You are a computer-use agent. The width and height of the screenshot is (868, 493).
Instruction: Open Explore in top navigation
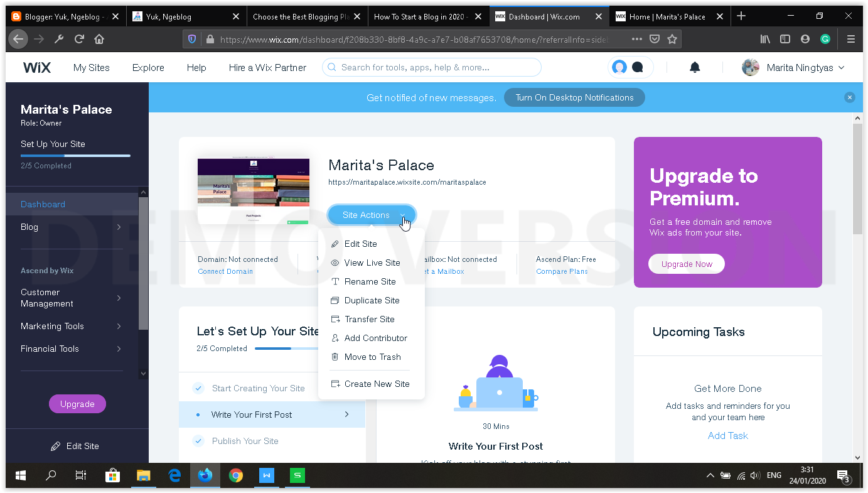[148, 68]
